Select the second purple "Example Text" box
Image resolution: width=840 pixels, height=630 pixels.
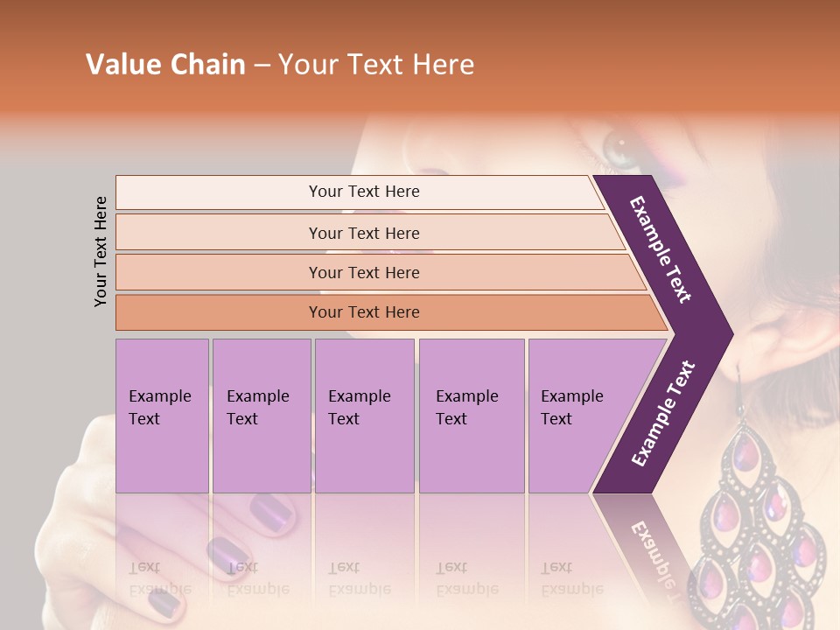(261, 416)
